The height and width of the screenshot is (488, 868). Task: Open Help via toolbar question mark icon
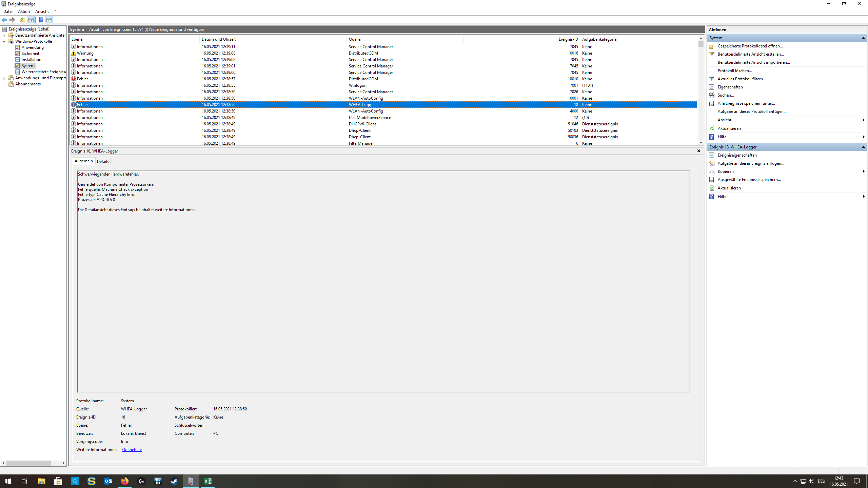pyautogui.click(x=41, y=20)
